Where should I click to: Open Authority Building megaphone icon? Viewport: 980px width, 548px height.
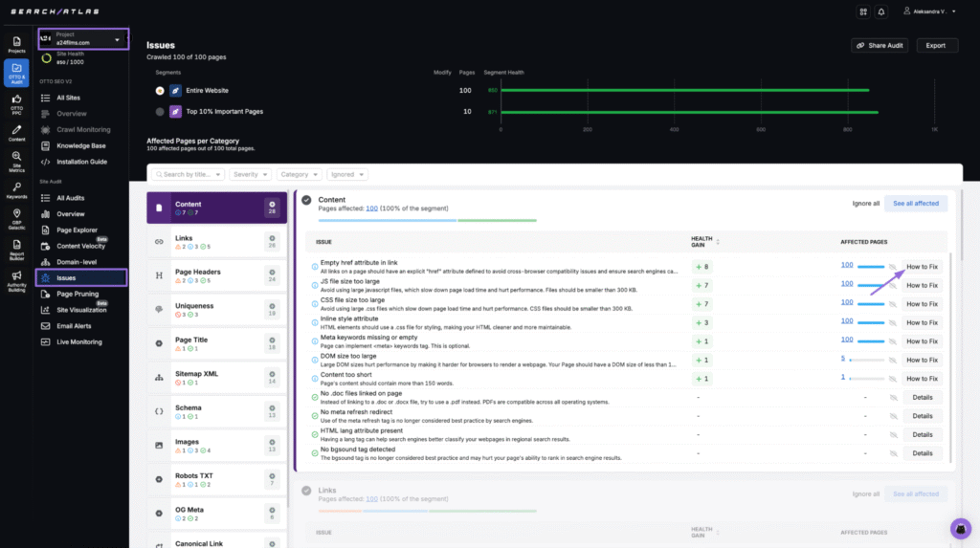[16, 280]
